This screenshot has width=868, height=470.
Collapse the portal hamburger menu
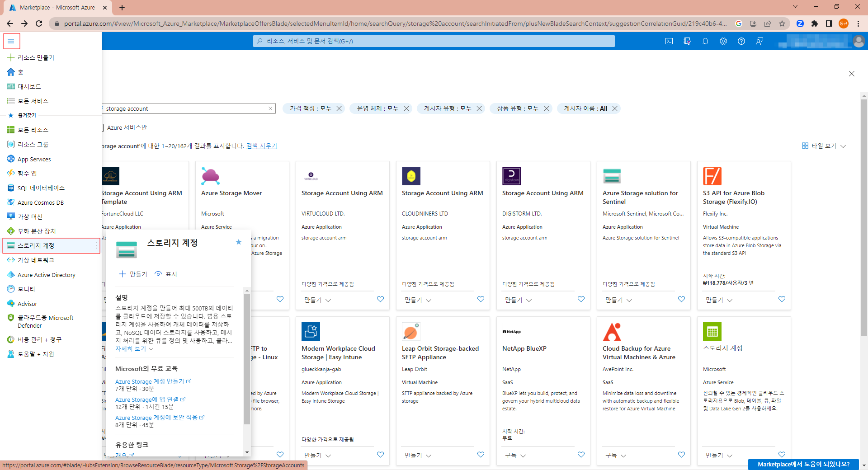[11, 41]
